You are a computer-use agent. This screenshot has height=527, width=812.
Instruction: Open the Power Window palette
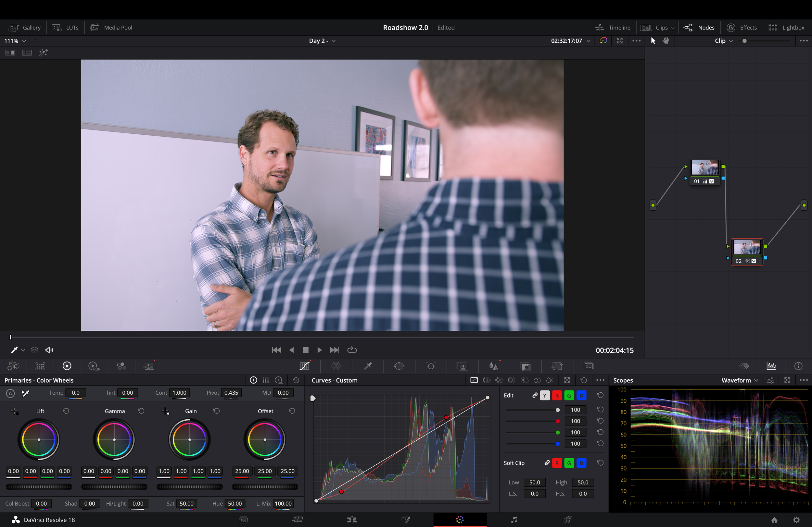point(399,366)
